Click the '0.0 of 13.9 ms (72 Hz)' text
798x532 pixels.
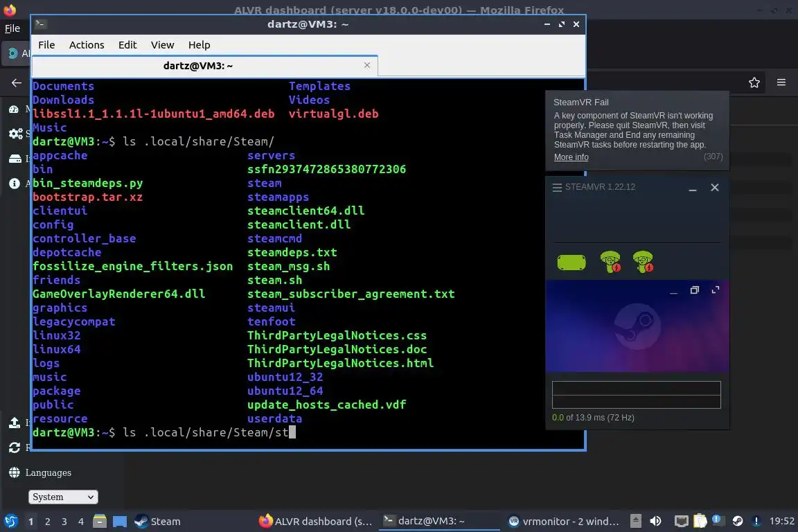tap(593, 418)
